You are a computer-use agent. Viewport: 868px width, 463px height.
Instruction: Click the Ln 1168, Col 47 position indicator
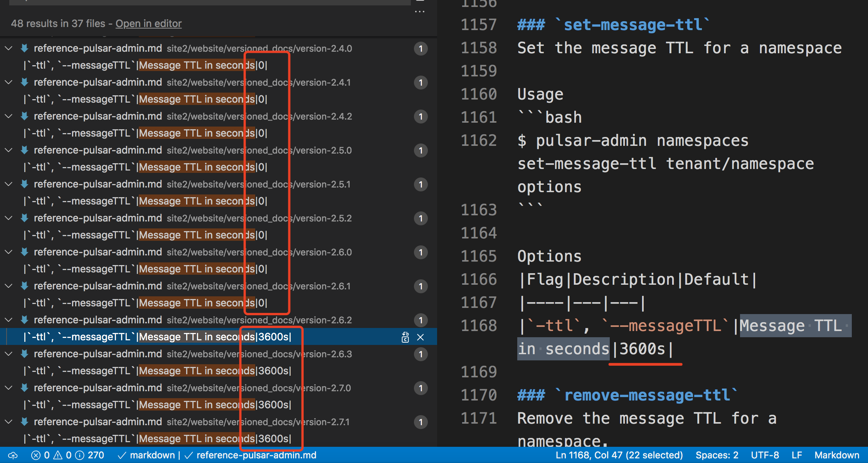coord(619,455)
